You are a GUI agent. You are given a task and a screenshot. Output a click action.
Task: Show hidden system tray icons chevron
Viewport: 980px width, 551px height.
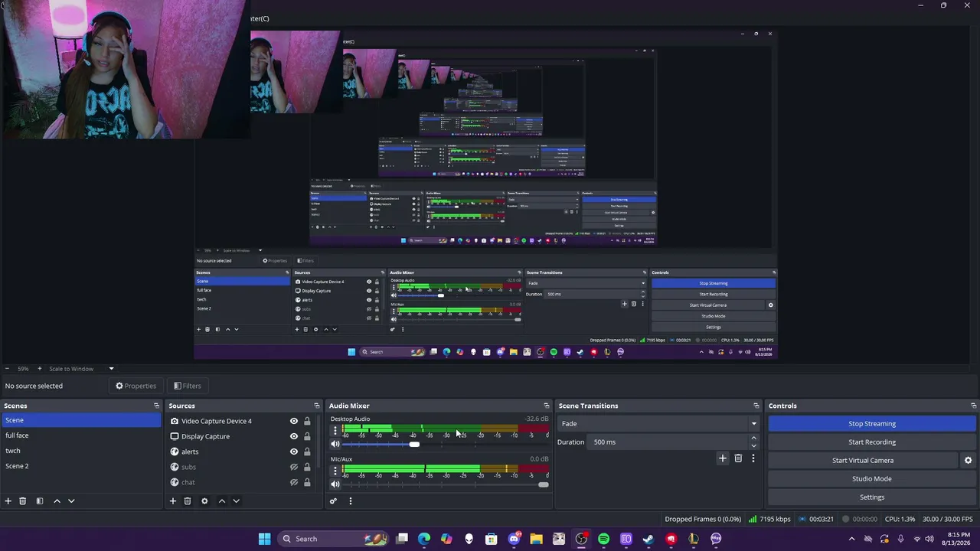point(831,539)
